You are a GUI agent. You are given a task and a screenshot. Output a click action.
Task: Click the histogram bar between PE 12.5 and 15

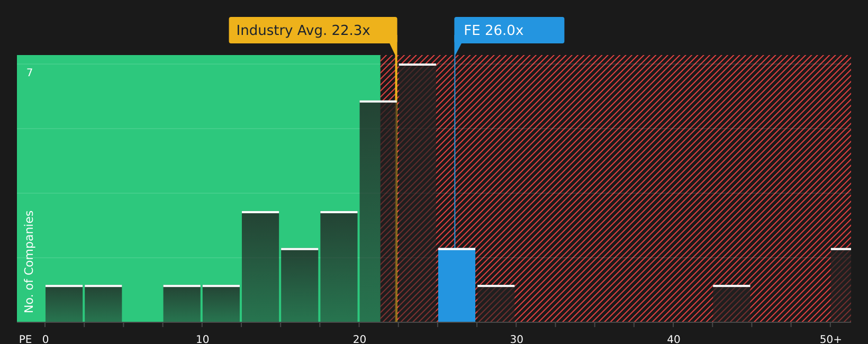[260, 267]
